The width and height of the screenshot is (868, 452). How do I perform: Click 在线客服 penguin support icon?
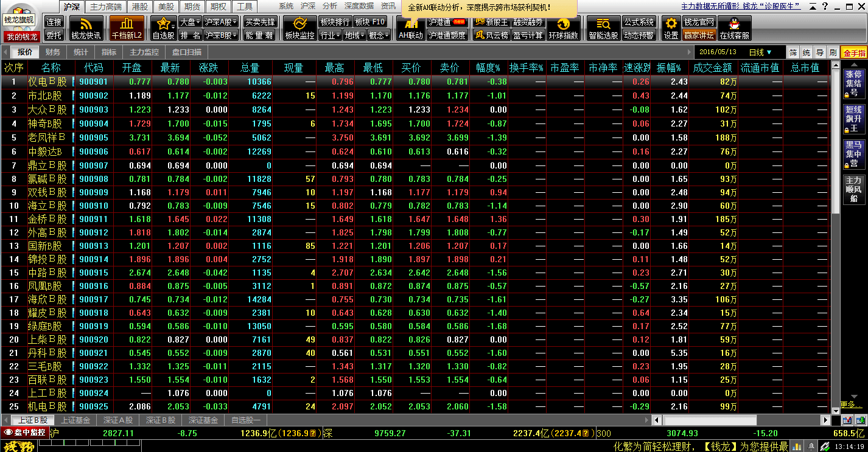[x=734, y=28]
